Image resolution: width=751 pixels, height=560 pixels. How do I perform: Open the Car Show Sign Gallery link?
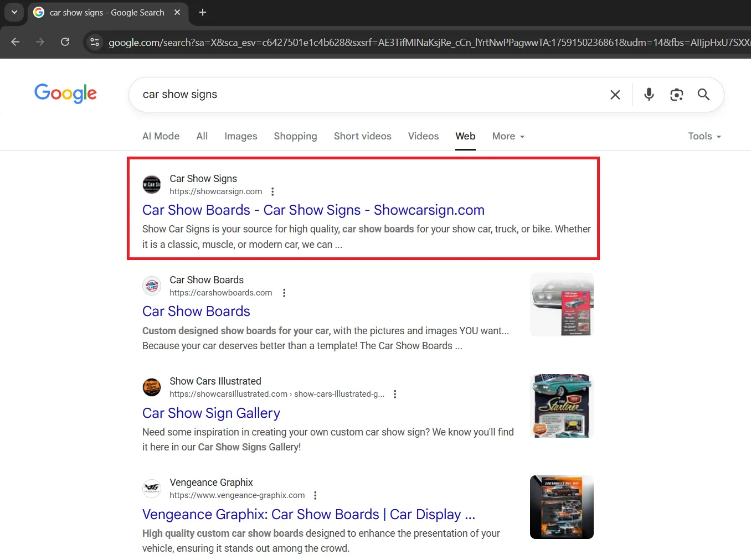coord(211,413)
